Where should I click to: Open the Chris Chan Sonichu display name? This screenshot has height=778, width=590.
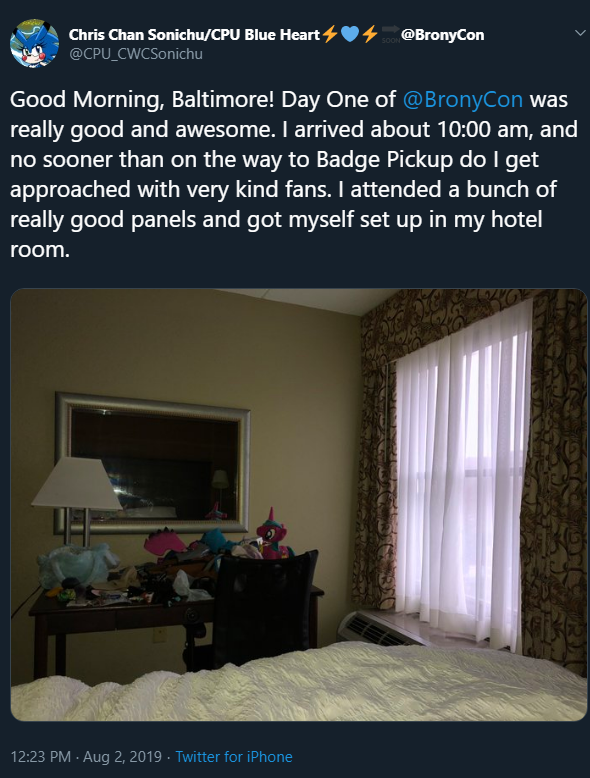pos(194,35)
